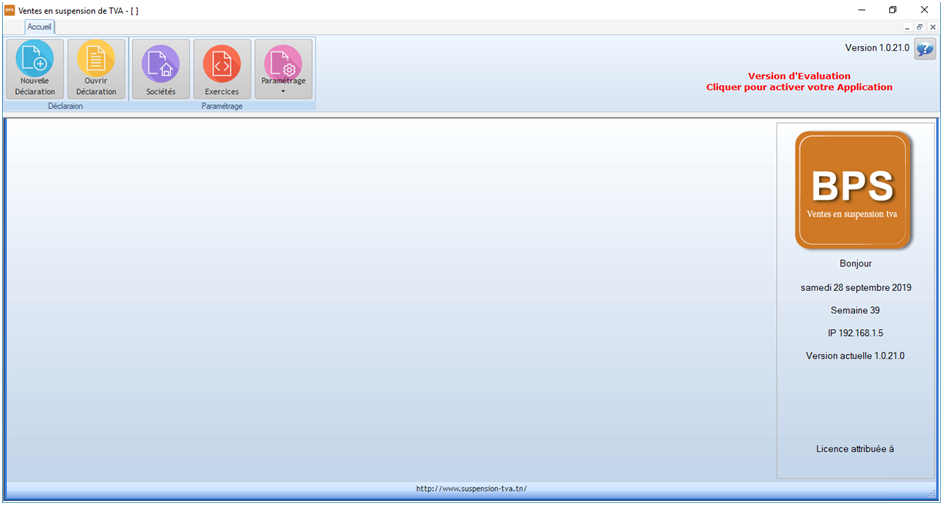Click the app icon in title bar
This screenshot has width=943, height=505.
click(9, 11)
